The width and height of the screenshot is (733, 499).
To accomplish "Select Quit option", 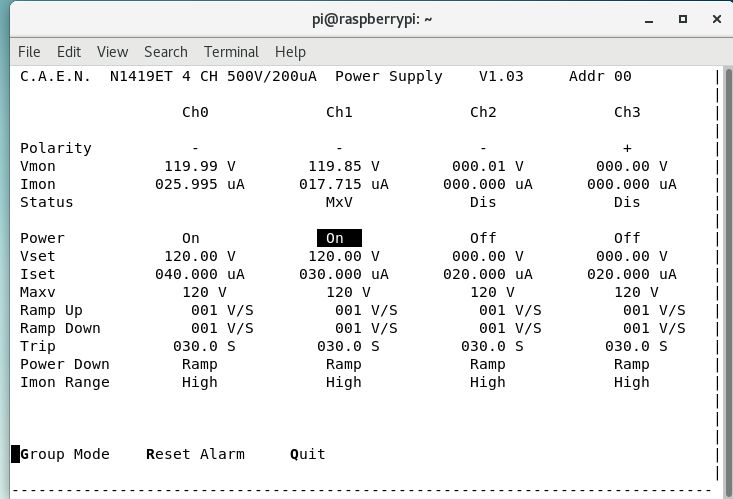I will (307, 454).
